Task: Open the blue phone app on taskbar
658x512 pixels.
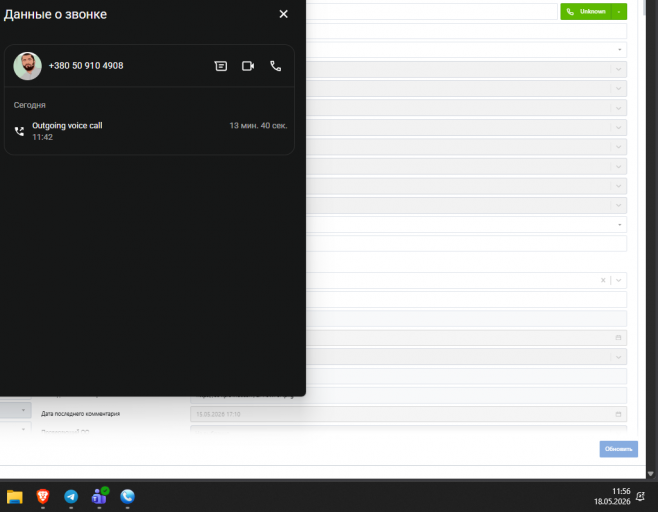Action: click(128, 496)
